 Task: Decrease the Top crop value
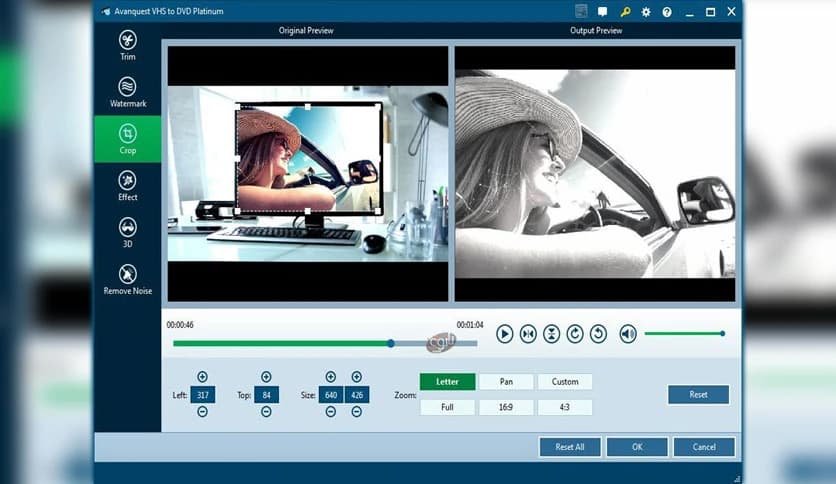[266, 412]
